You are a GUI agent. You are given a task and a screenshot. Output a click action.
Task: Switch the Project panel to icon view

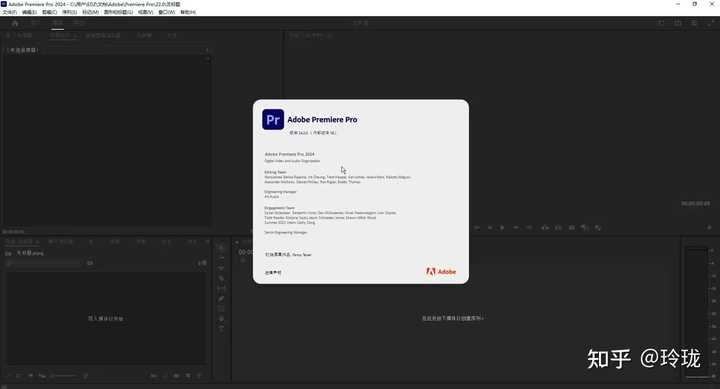coord(30,376)
